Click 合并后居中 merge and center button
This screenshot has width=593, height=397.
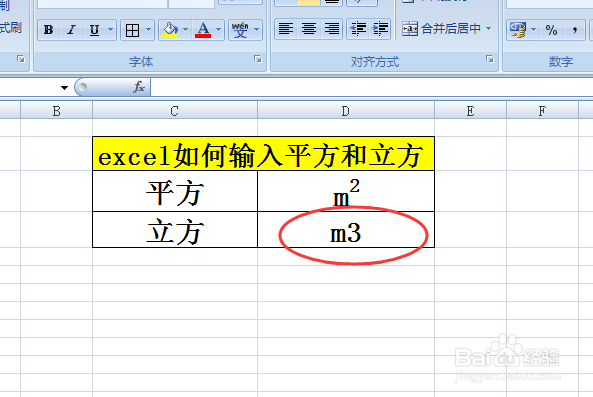441,29
